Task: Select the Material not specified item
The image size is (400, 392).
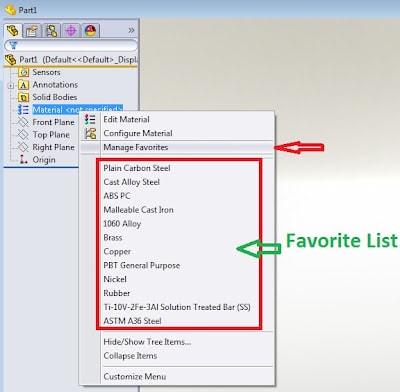Action: (x=78, y=109)
